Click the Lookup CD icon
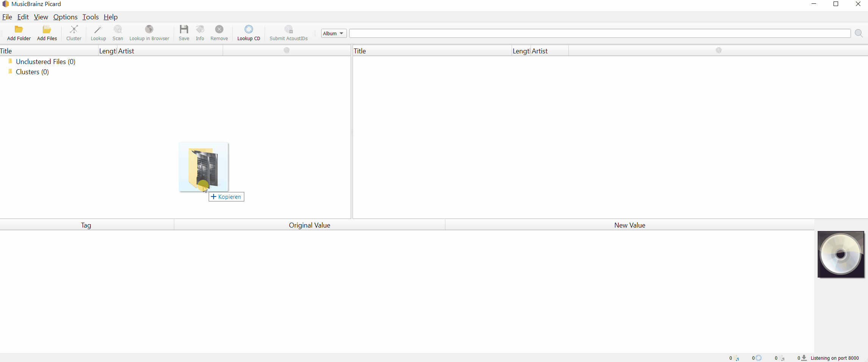868x362 pixels. click(x=248, y=30)
